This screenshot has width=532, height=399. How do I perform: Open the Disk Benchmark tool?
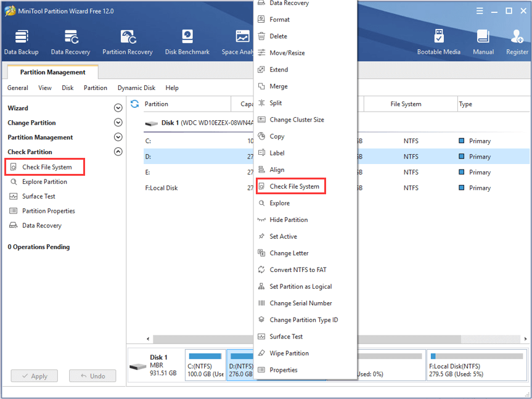click(x=187, y=43)
